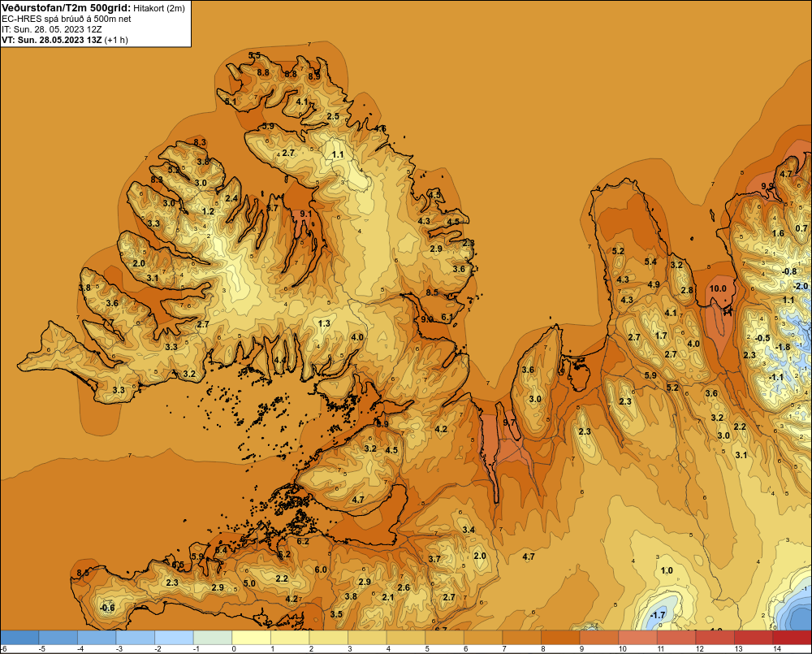Select legend color swatch between -1 and 0
This screenshot has width=812, height=654.
[x=213, y=638]
